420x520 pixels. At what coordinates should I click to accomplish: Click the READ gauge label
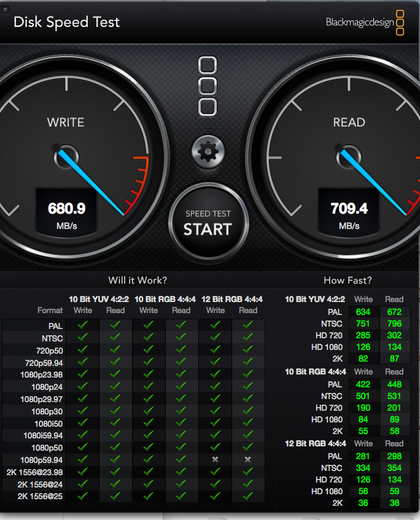tap(349, 122)
